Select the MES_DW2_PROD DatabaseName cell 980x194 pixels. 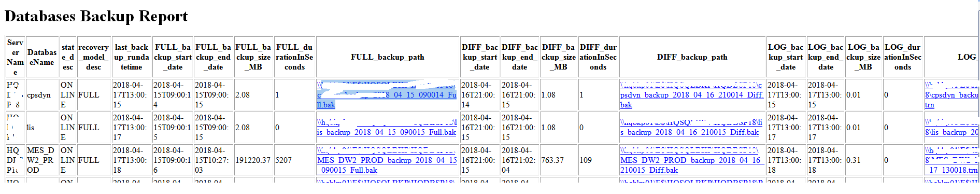click(42, 160)
